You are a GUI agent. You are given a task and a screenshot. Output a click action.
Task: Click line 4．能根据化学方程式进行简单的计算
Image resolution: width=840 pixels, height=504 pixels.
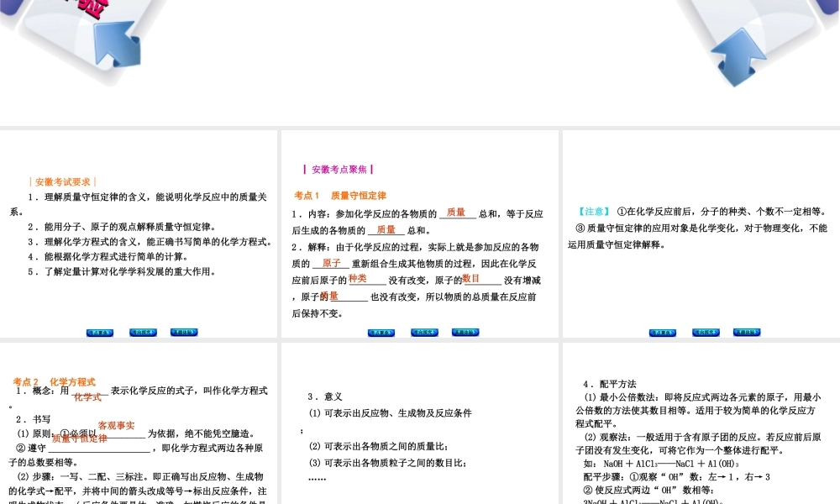pos(108,256)
